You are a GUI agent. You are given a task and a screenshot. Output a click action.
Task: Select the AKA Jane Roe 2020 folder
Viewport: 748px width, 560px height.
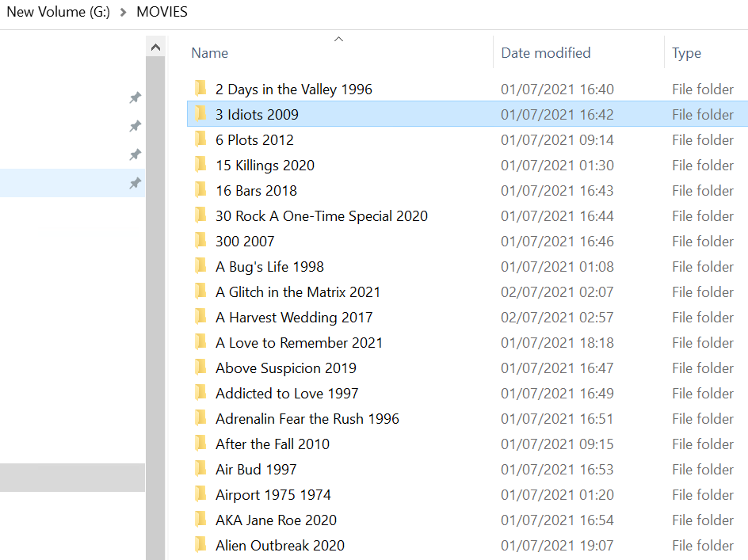pyautogui.click(x=276, y=520)
